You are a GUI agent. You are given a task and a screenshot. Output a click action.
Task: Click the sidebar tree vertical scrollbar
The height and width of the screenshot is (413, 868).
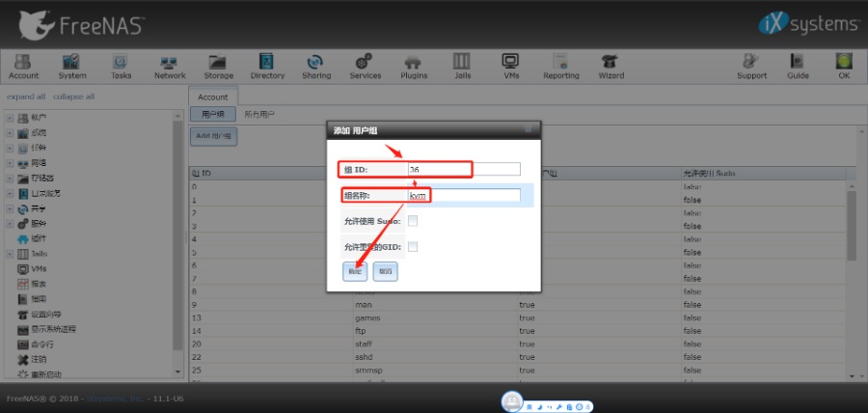pos(177,234)
